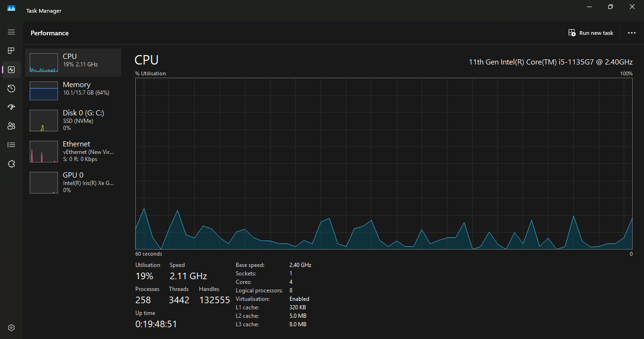Screen dimensions: 644x339
Task: Open the hamburger navigation menu
Action: pyautogui.click(x=11, y=32)
